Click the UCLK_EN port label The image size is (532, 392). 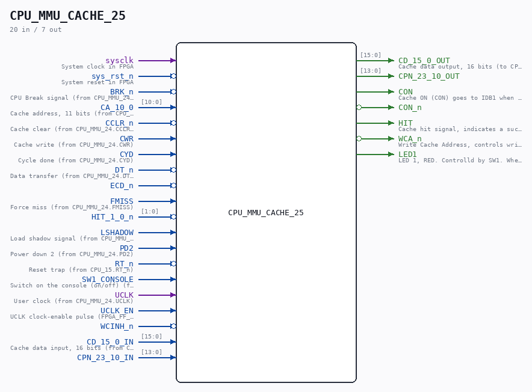coord(117,310)
